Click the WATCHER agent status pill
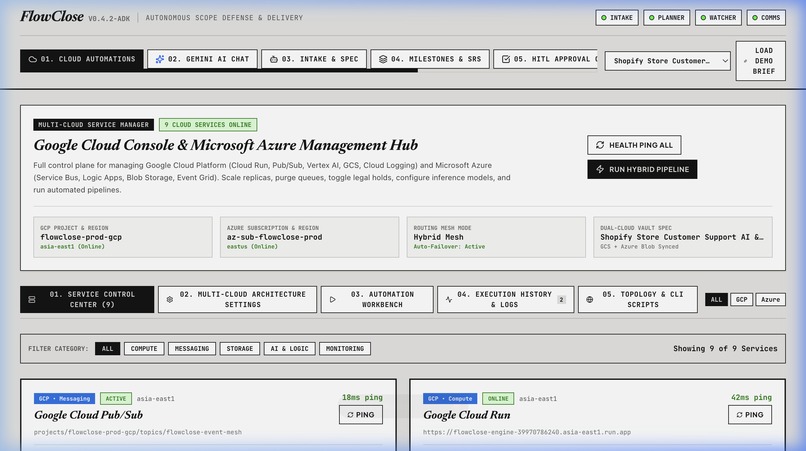 coord(718,17)
